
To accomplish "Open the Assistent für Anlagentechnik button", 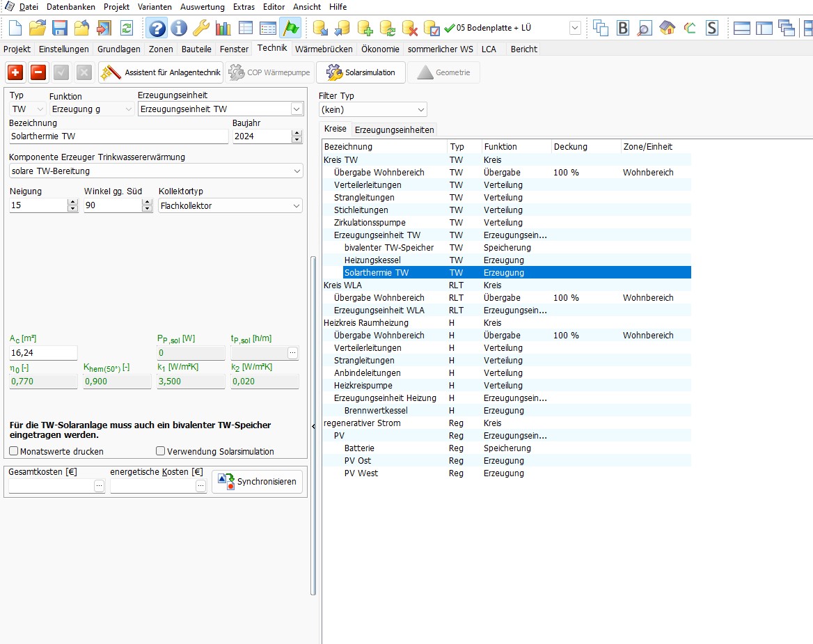I will coord(161,72).
